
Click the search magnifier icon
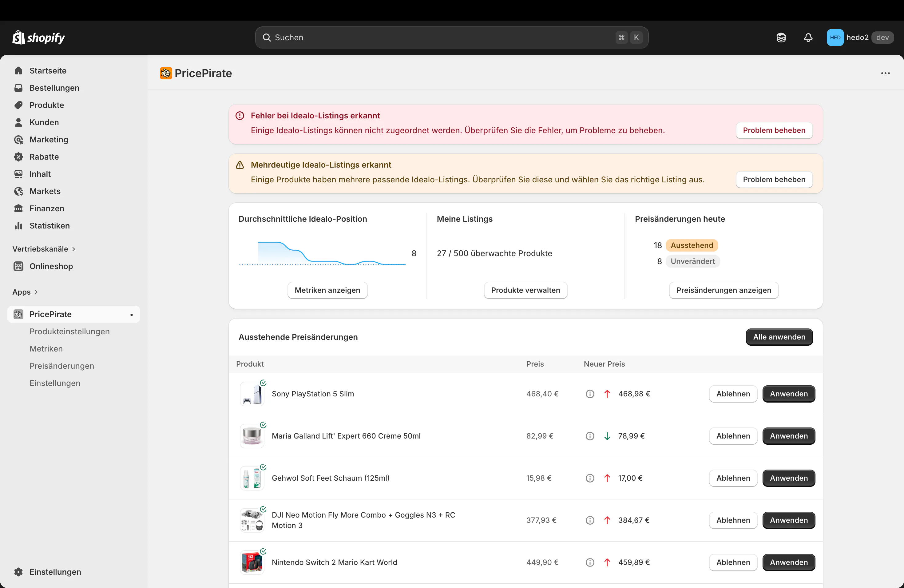(267, 38)
